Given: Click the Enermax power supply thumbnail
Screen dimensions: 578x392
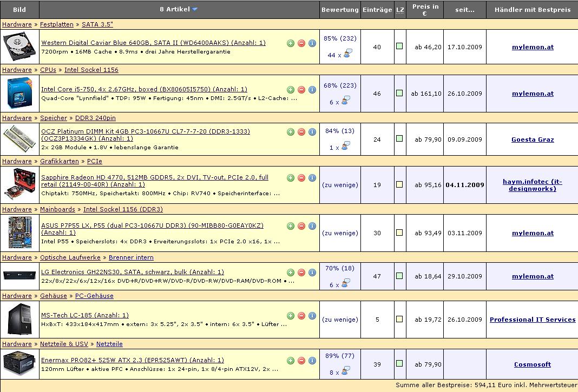Looking at the screenshot, I should pos(19,364).
